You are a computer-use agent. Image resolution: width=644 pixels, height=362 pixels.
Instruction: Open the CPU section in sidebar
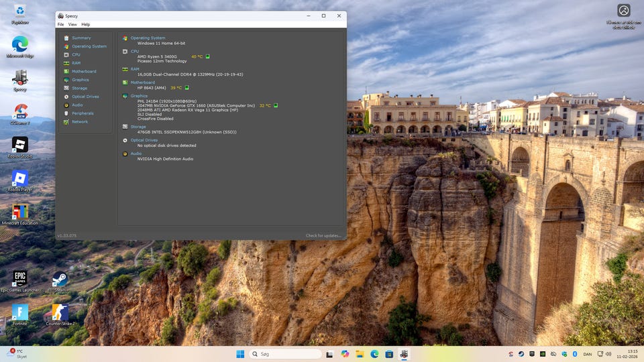pos(76,54)
